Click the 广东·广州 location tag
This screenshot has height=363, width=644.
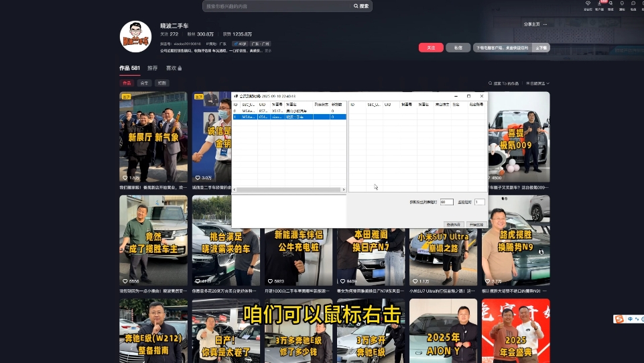click(x=261, y=44)
